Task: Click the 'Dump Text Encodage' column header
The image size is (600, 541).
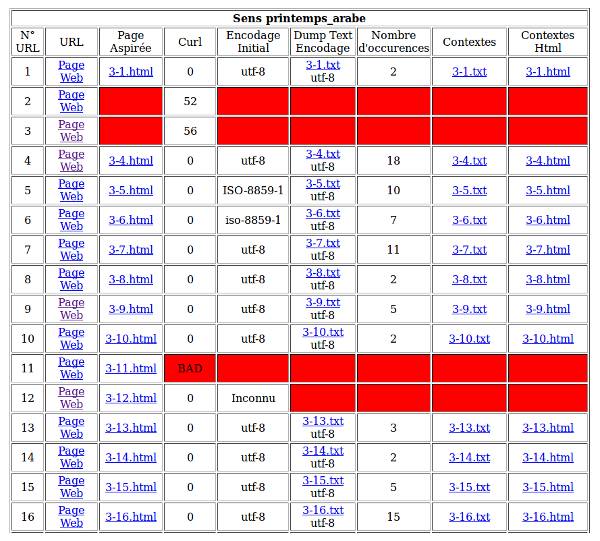Action: click(323, 42)
